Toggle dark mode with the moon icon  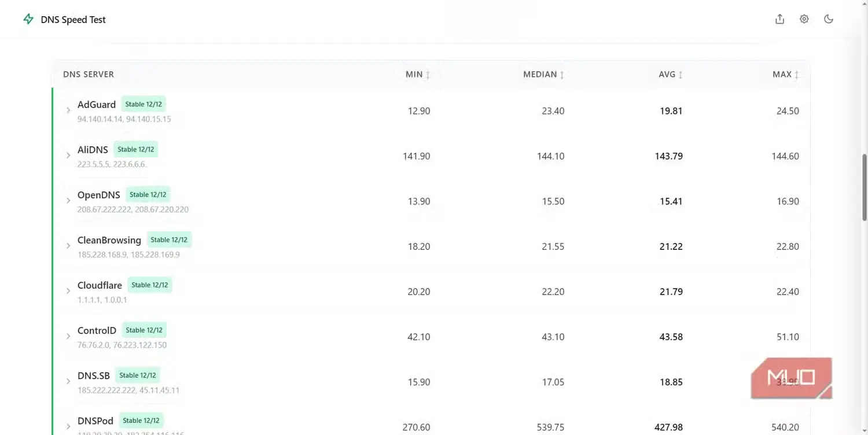coord(829,19)
